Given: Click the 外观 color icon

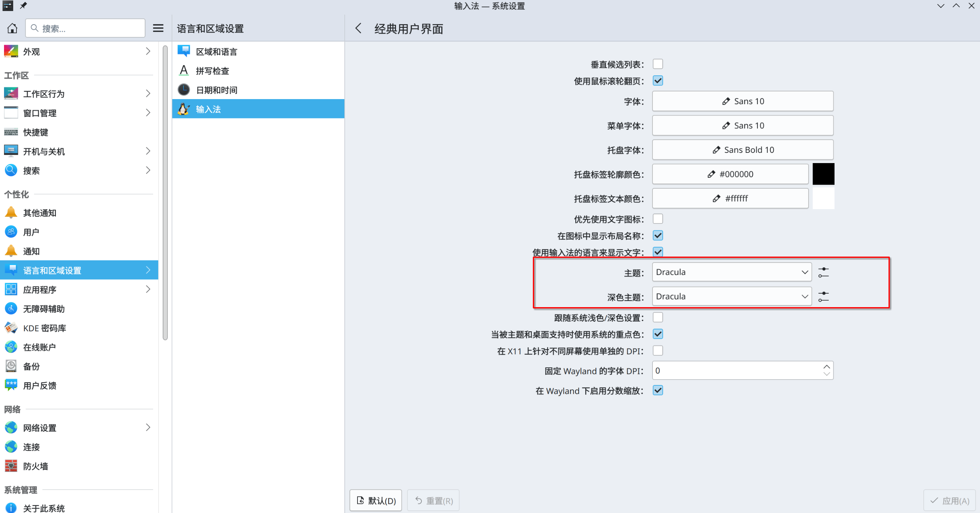Looking at the screenshot, I should click(x=11, y=52).
